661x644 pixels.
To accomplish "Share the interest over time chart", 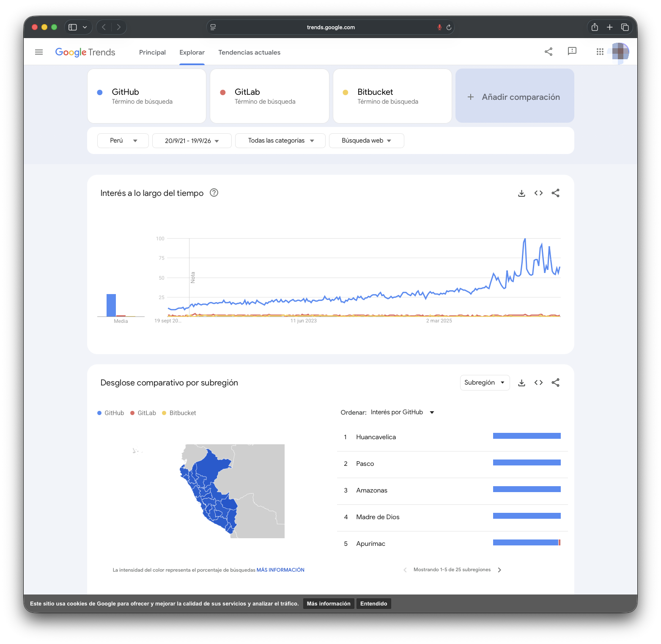I will pyautogui.click(x=555, y=193).
